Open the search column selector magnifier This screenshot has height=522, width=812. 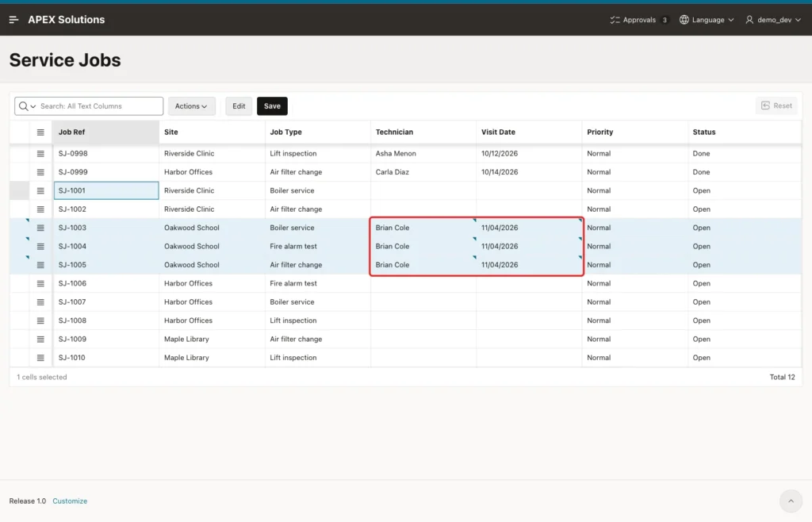(x=27, y=106)
